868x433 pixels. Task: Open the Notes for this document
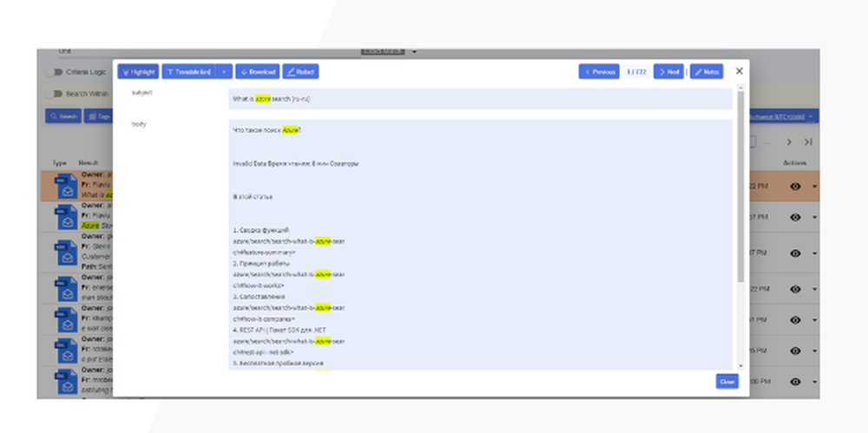[x=707, y=71]
